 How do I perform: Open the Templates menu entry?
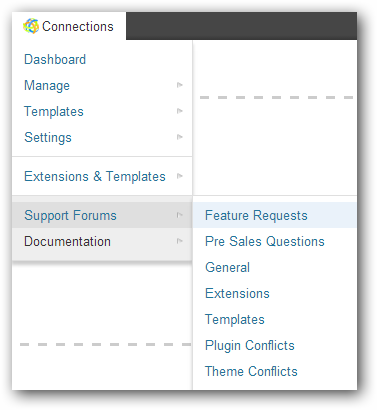pos(54,111)
